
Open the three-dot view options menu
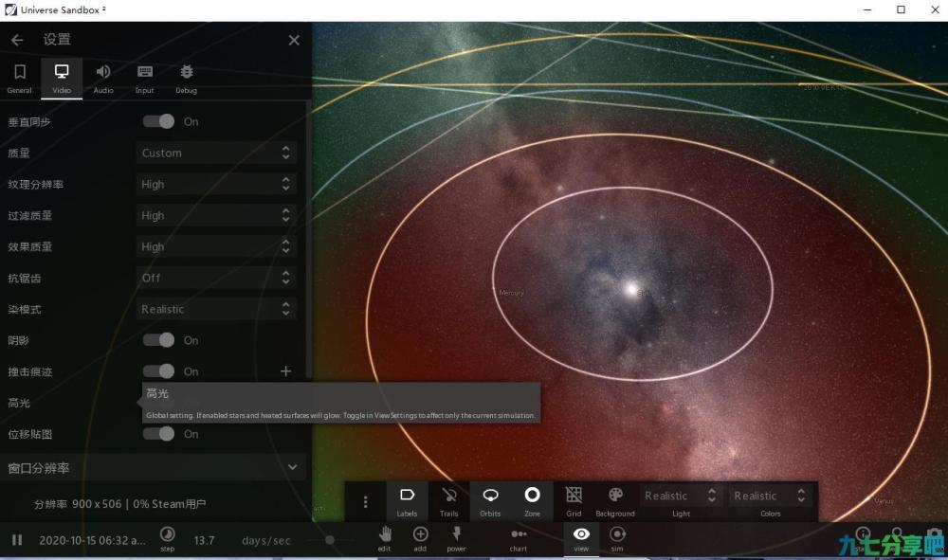[365, 501]
